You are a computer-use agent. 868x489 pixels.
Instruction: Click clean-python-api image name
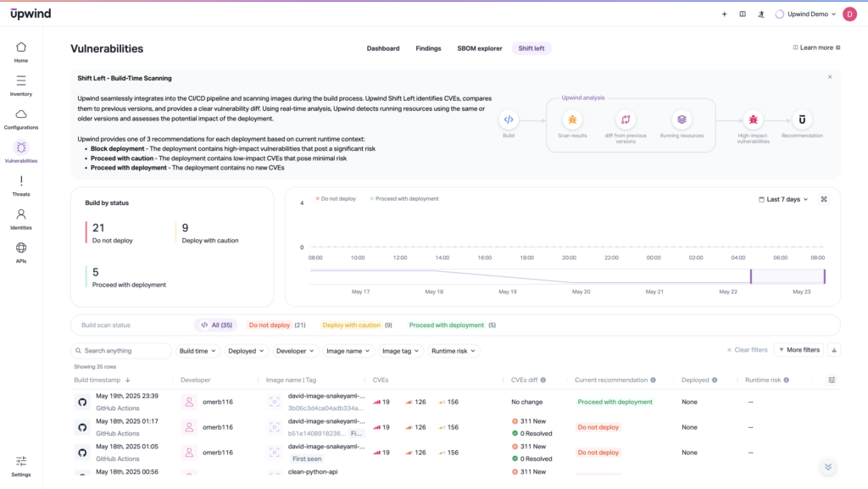tap(313, 472)
